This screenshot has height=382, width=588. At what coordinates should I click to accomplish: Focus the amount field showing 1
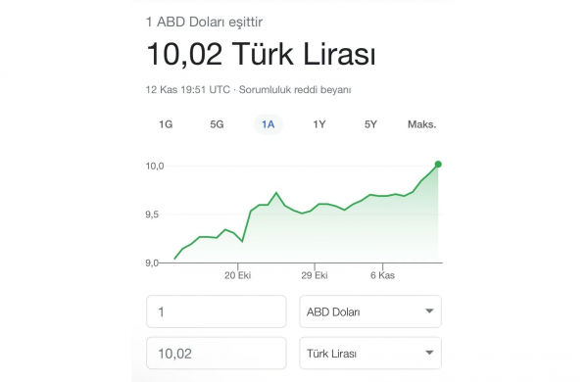pos(217,311)
